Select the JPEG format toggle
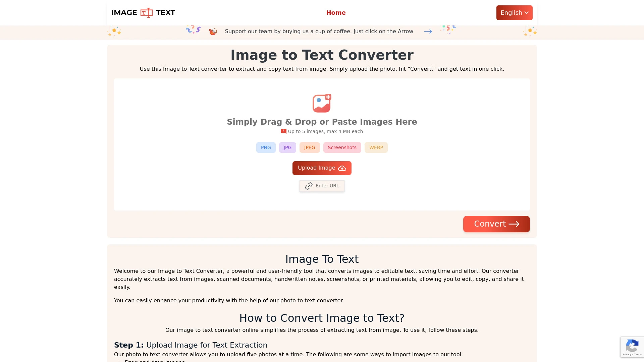The height and width of the screenshot is (362, 644). point(310,147)
